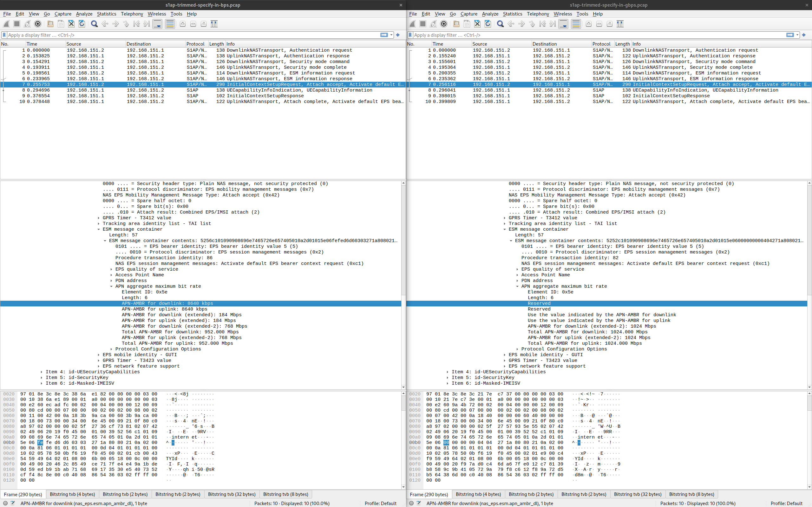The height and width of the screenshot is (507, 812).
Task: Click zoom in icon in right window
Action: point(588,24)
